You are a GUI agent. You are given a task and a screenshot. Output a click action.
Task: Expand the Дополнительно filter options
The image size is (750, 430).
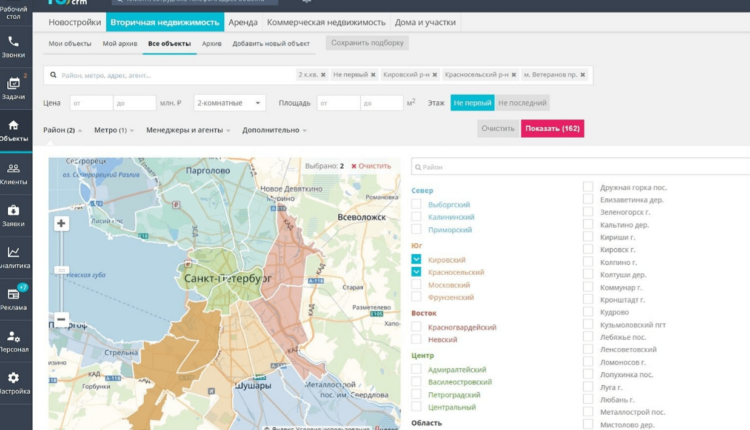[274, 130]
